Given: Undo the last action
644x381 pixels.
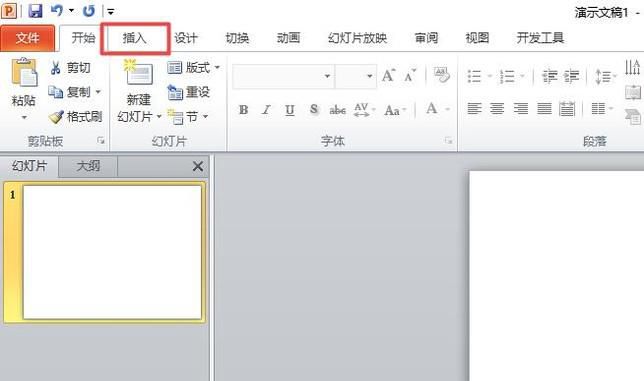Looking at the screenshot, I should tap(56, 11).
